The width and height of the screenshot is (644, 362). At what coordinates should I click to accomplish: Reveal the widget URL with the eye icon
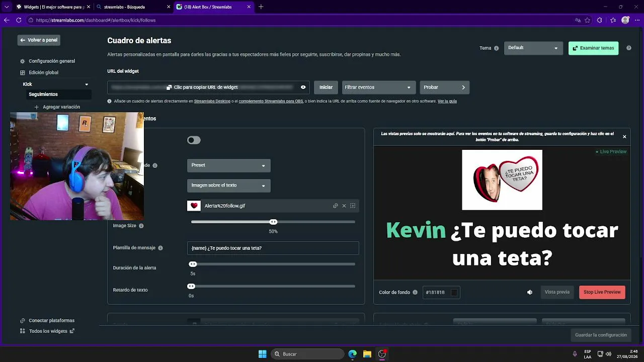coord(303,87)
